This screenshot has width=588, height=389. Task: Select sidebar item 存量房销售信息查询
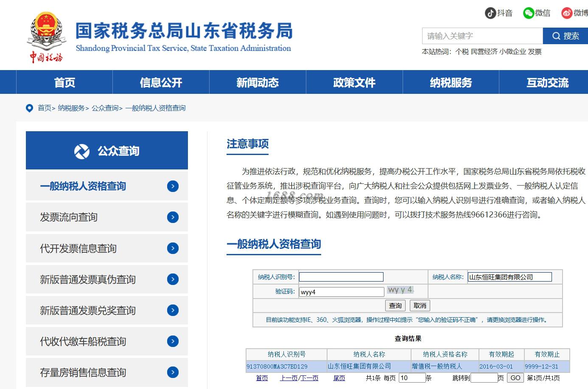(107, 372)
